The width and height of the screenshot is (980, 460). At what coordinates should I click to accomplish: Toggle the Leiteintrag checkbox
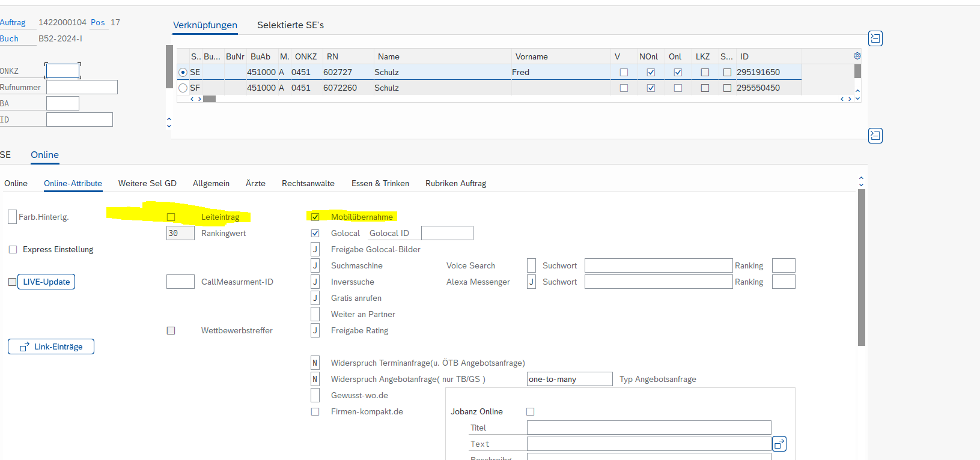(x=171, y=217)
